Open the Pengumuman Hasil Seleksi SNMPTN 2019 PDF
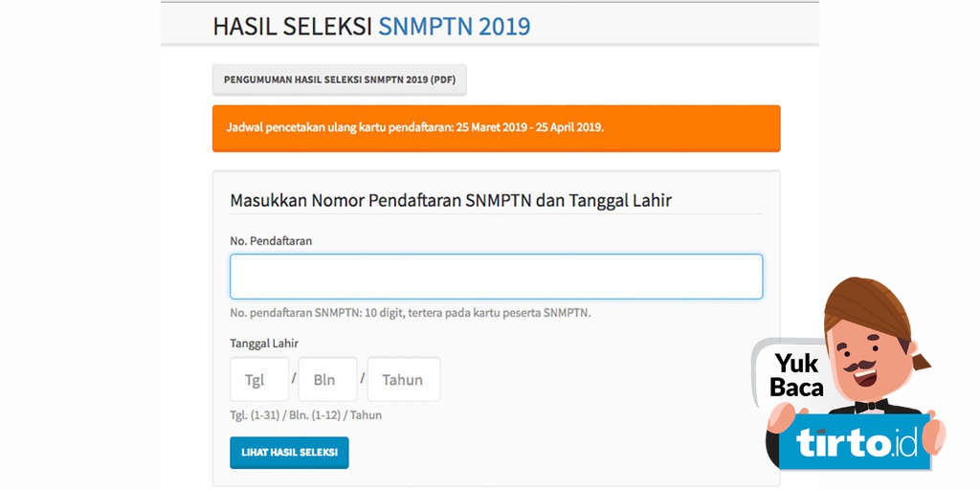 (x=340, y=80)
